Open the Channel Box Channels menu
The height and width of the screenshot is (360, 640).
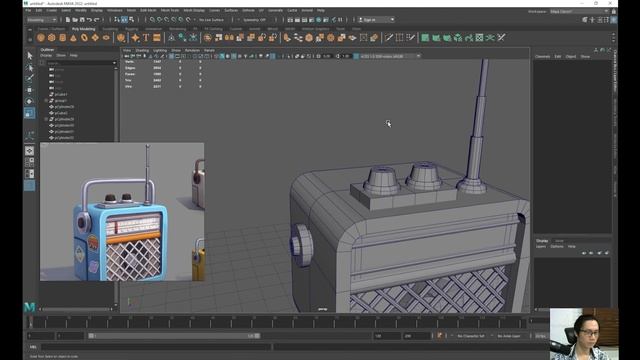[542, 56]
